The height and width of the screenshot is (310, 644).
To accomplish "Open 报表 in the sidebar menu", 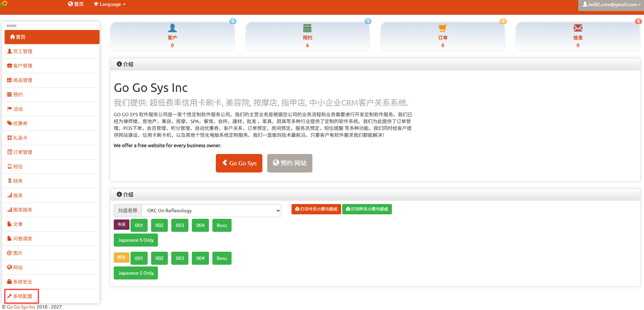I will [51, 195].
